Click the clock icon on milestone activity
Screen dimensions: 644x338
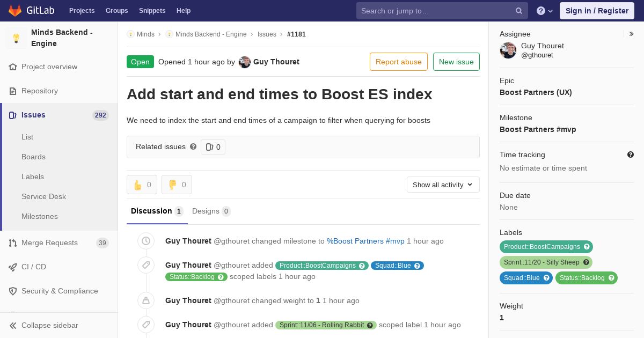pos(146,241)
